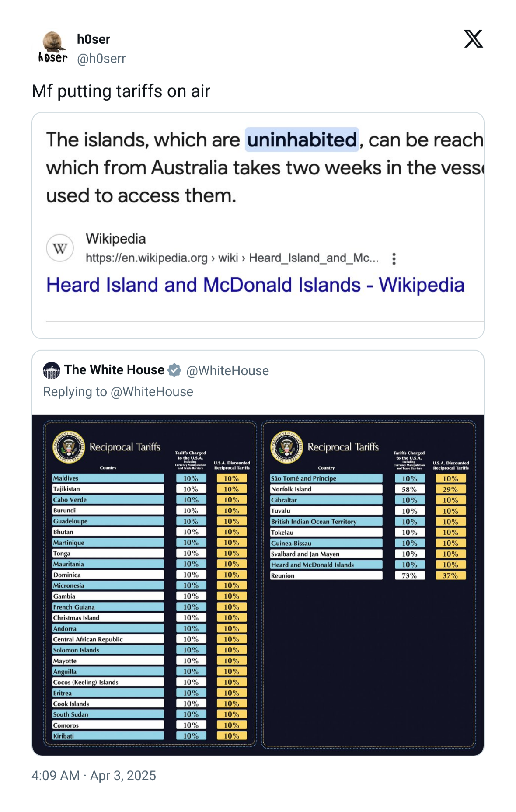This screenshot has width=516, height=812.
Task: Open The White House account name
Action: point(114,370)
